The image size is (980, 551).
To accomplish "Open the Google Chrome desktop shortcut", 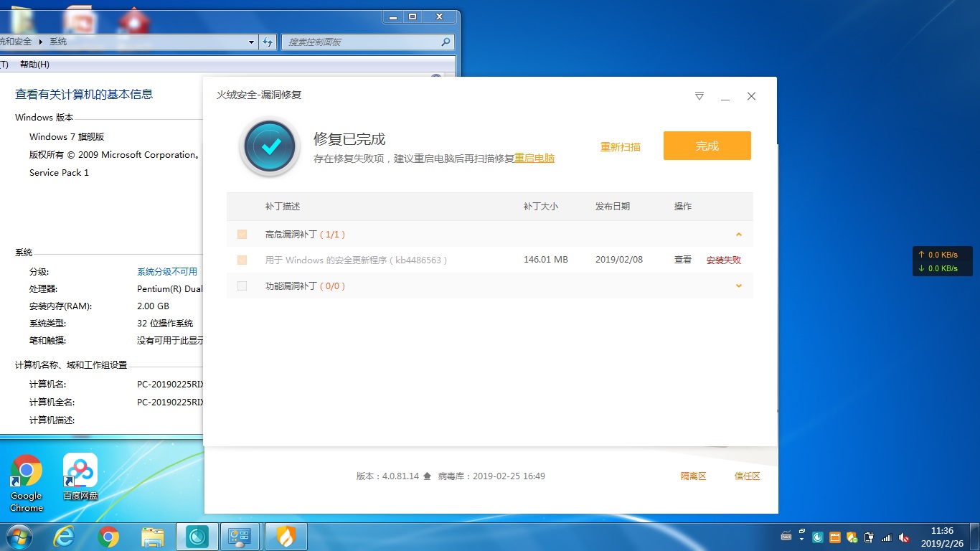I will pyautogui.click(x=27, y=484).
